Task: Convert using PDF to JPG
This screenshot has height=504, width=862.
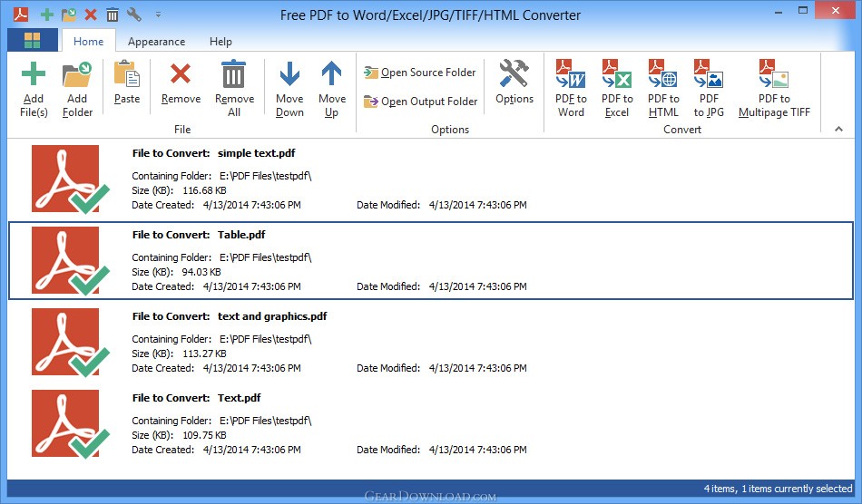Action: pos(709,90)
